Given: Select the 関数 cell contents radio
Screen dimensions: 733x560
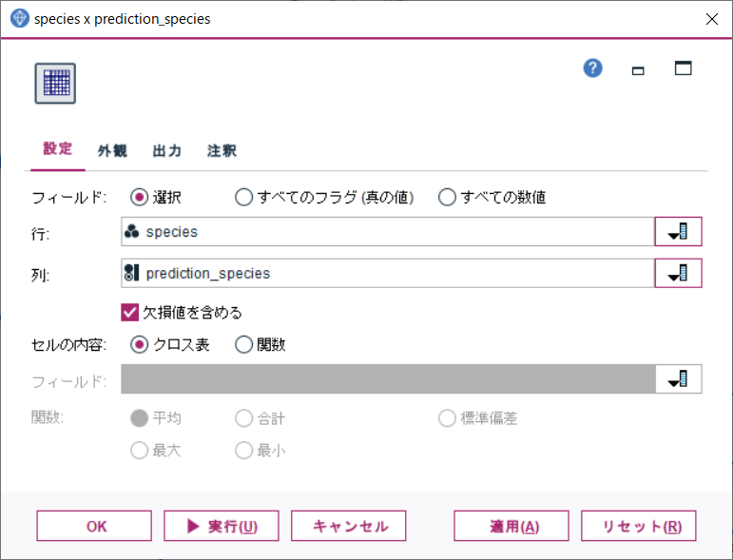Looking at the screenshot, I should point(243,345).
